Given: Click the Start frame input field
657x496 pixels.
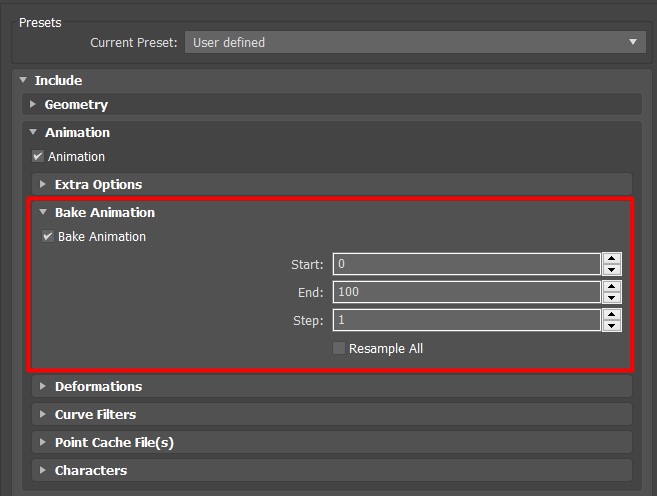Looking at the screenshot, I should 467,264.
